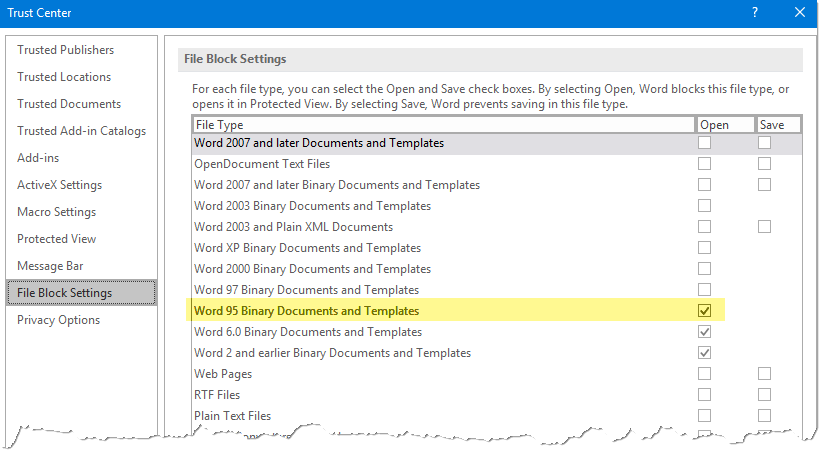Open ActiveX Settings section
The width and height of the screenshot is (821, 467).
pyautogui.click(x=59, y=185)
